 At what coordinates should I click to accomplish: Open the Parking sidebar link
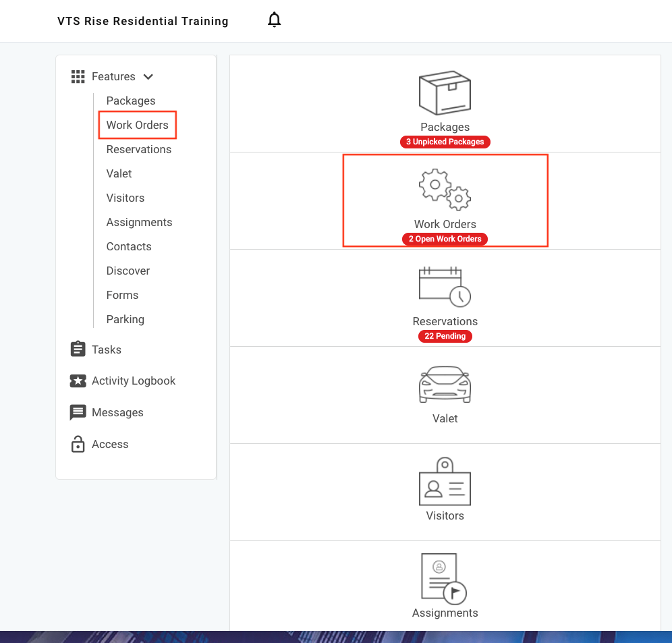pyautogui.click(x=125, y=319)
